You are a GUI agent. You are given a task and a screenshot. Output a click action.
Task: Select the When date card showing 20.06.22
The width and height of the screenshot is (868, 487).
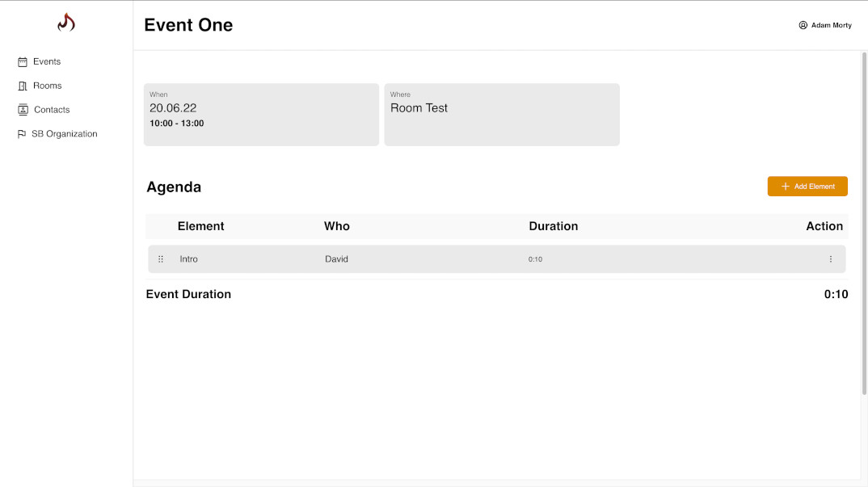click(x=260, y=114)
